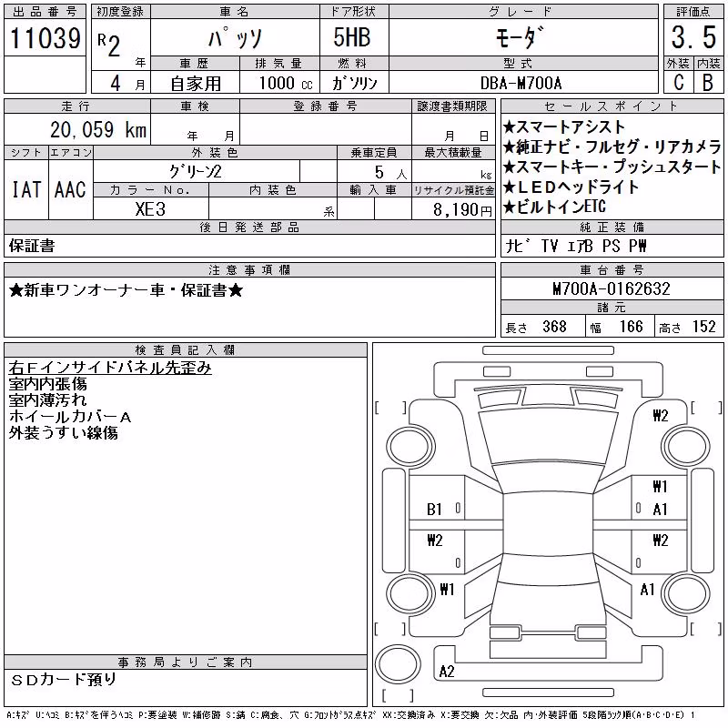Screen dimensions: 728x728
Task: Select the door type 5HB
Action: tap(352, 37)
